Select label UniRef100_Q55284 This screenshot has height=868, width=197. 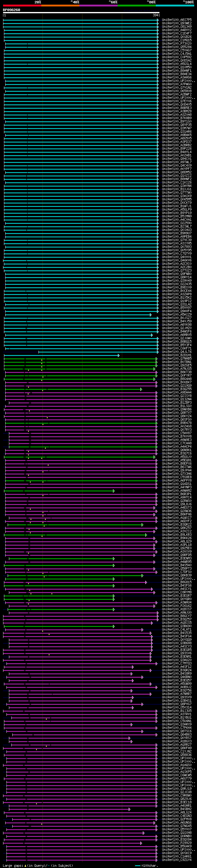coord(177,47)
